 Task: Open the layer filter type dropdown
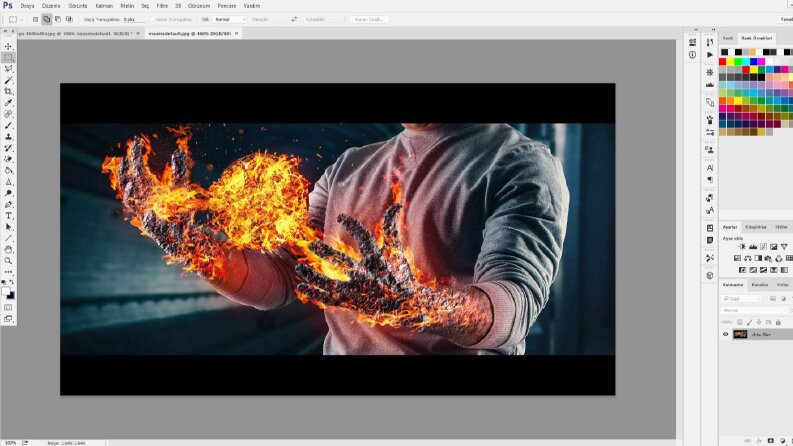click(742, 299)
